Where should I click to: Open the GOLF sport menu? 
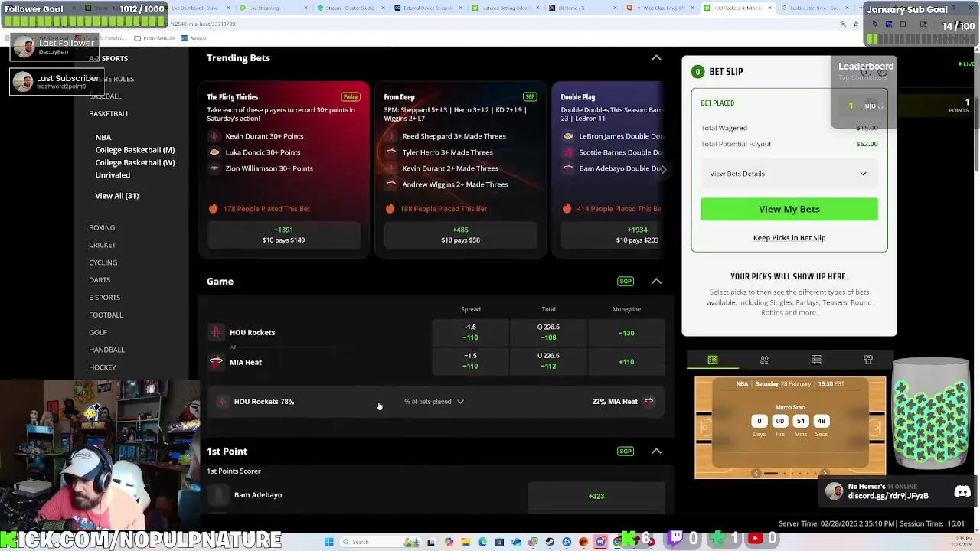coord(98,332)
